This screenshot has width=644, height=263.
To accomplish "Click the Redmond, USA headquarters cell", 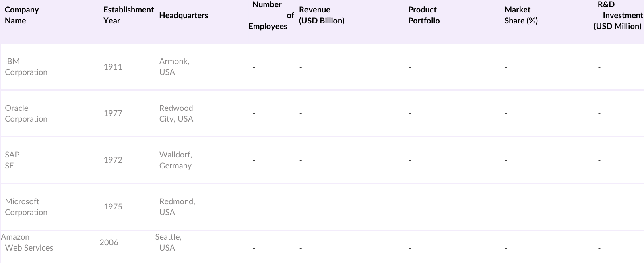I will tap(177, 207).
